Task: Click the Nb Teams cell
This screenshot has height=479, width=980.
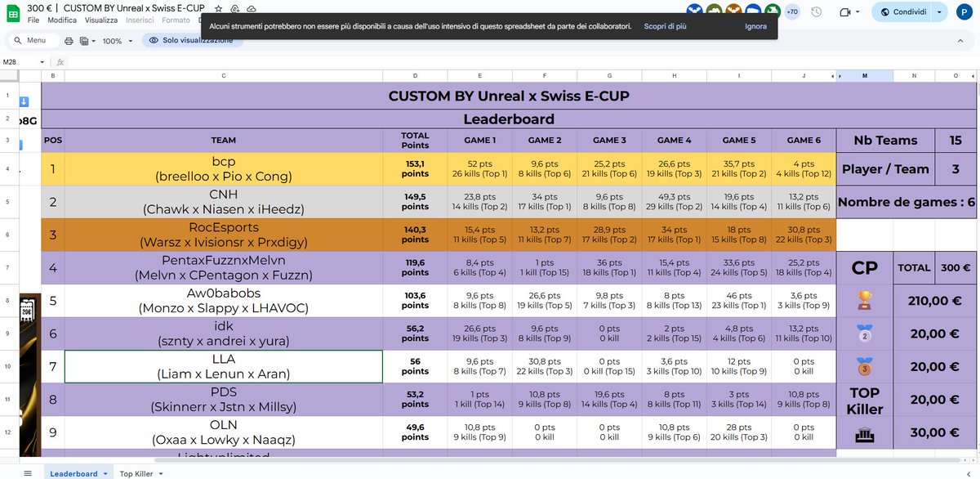Action: click(x=885, y=140)
